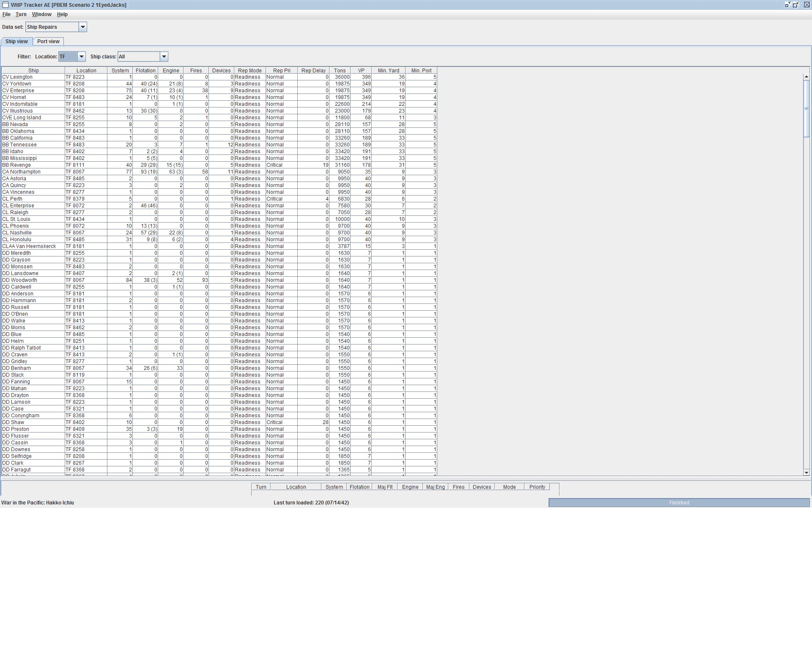Open the Window menu
812x664 pixels.
coord(41,14)
